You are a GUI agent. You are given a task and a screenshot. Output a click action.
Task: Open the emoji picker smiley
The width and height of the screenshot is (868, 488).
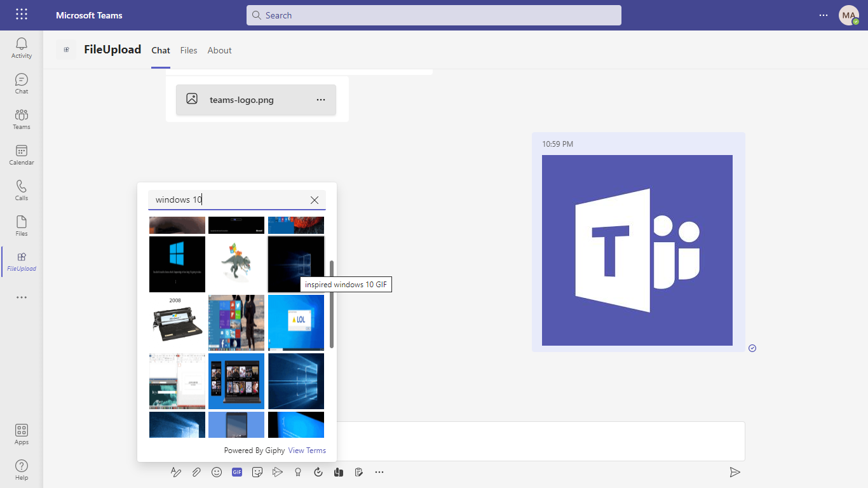click(x=217, y=472)
